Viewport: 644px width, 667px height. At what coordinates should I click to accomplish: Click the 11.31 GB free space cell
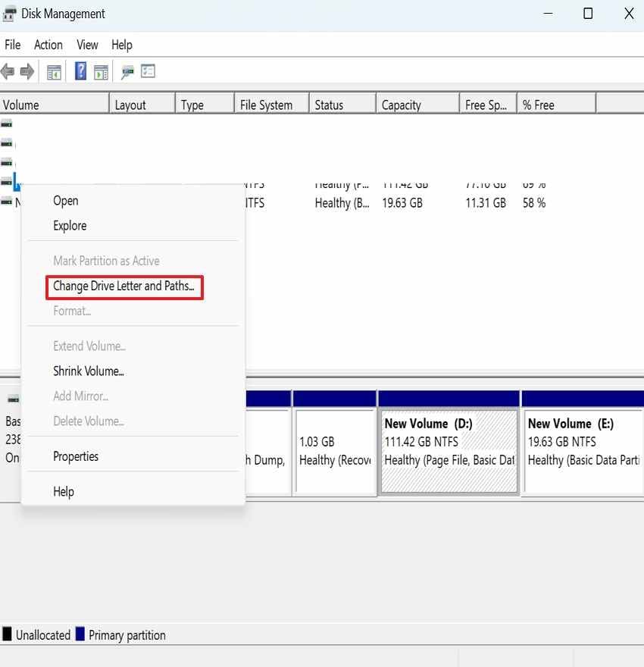486,203
